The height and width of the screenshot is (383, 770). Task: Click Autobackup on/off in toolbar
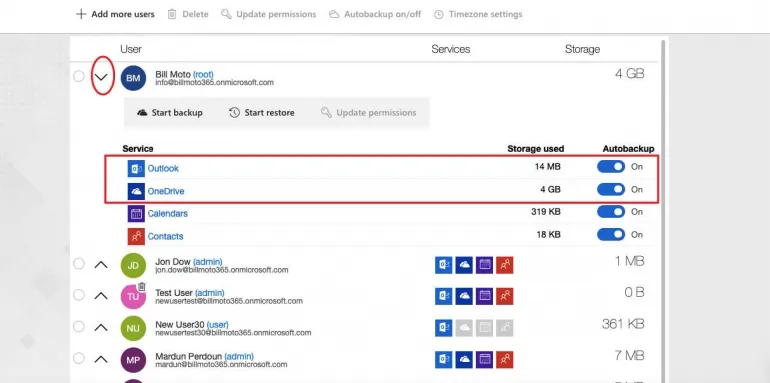[375, 14]
